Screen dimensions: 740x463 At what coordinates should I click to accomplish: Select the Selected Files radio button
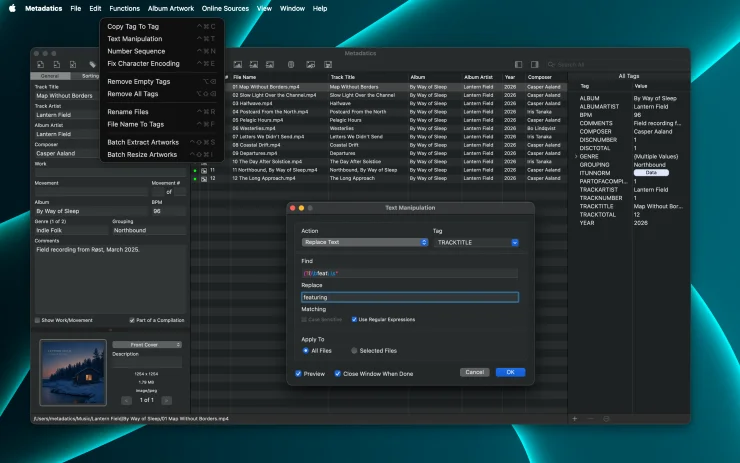[x=354, y=351]
